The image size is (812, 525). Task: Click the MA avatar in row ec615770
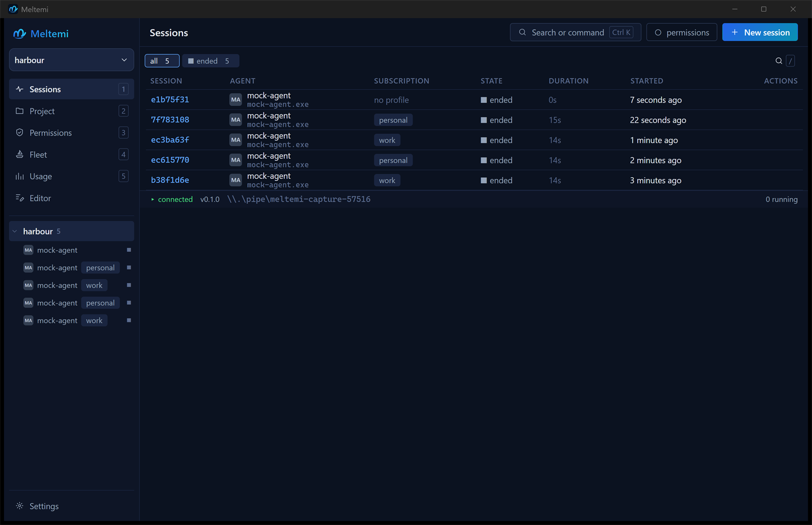tap(235, 160)
